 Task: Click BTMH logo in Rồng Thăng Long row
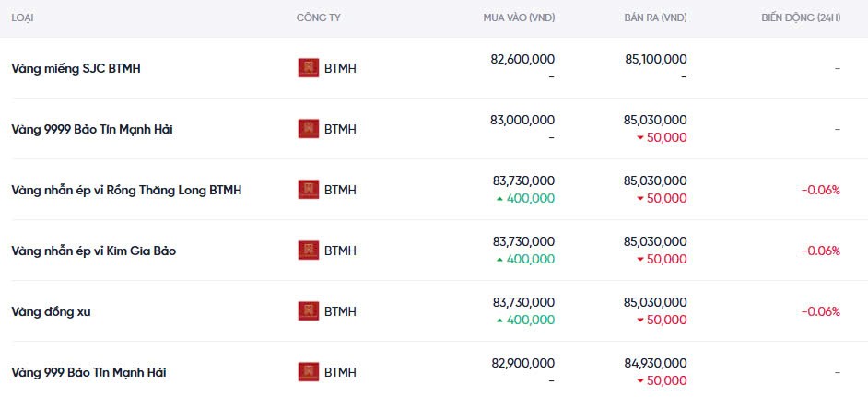[x=309, y=190]
